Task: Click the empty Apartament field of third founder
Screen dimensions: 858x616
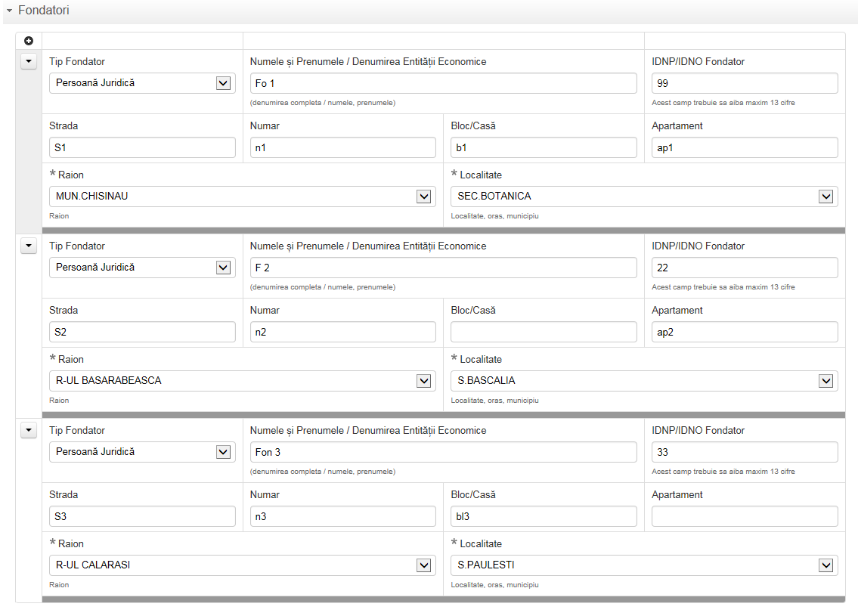Action: tap(744, 516)
